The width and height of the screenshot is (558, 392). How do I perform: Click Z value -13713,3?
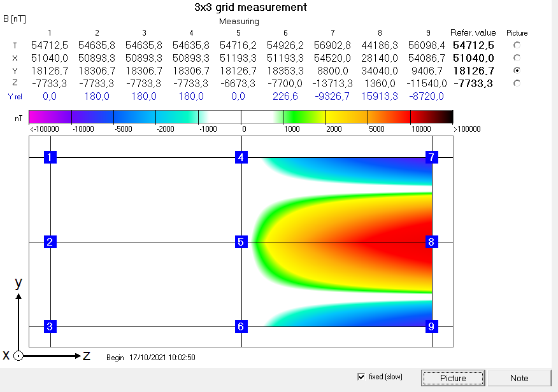[x=333, y=83]
